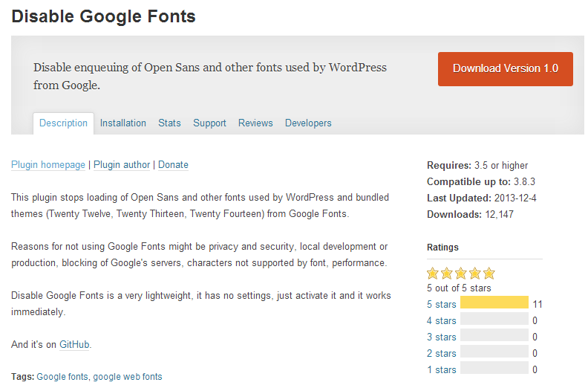Viewport: 588px width, 388px height.
Task: Open the Reviews tab
Action: tap(255, 123)
